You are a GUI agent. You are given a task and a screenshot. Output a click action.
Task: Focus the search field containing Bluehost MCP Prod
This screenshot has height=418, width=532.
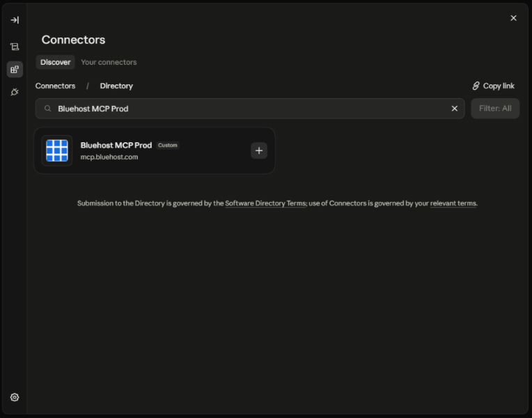tap(250, 109)
